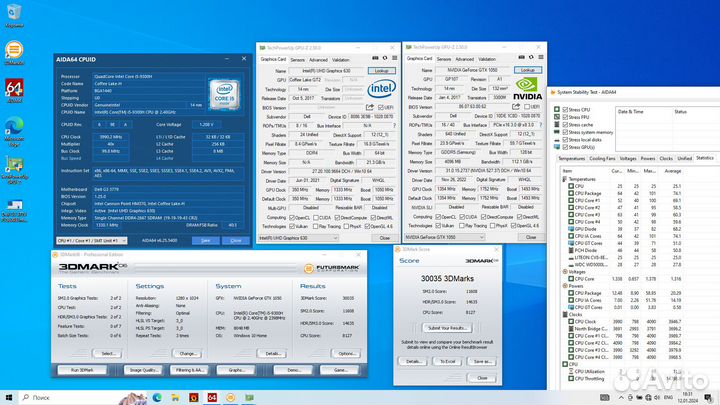Screen dimensions: 720x405
Task: Click Average column header in Statistics
Action: [673, 171]
